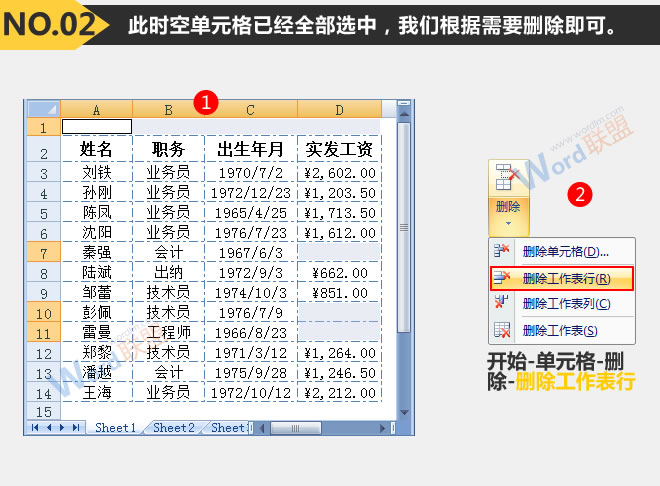Click the date cell 1970/7/2
The width and height of the screenshot is (660, 486).
250,173
